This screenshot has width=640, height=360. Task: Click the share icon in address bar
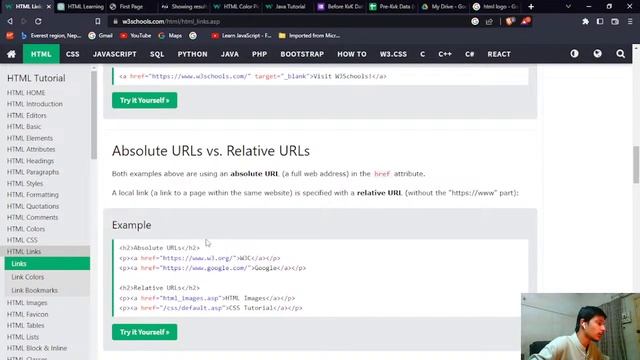[489, 21]
